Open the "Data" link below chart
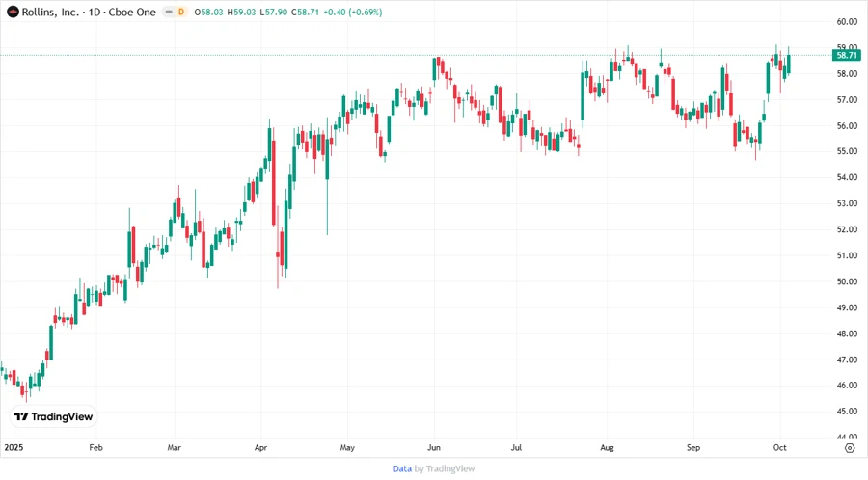The image size is (868, 480). tap(402, 468)
